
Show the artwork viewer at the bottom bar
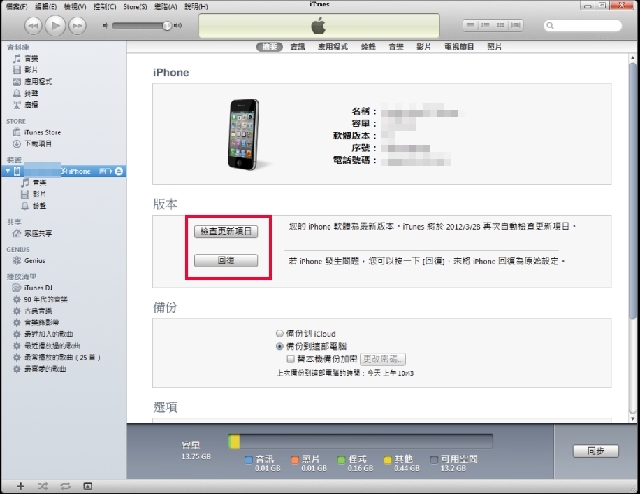point(88,486)
